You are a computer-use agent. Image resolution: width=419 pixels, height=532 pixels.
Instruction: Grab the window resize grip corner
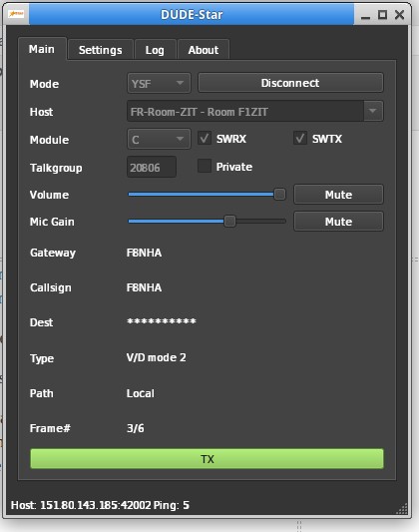(x=402, y=509)
